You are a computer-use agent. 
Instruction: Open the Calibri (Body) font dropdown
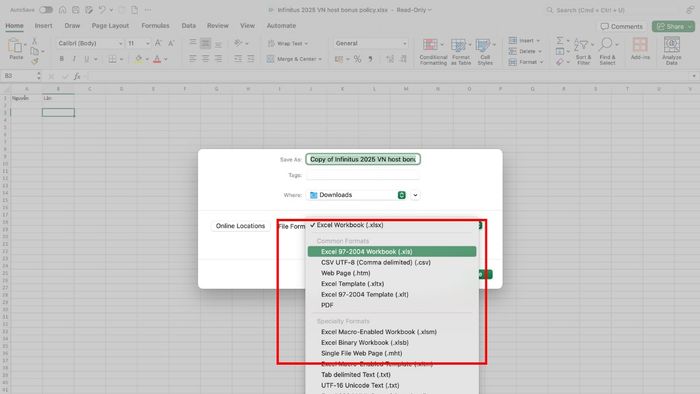tap(90, 43)
